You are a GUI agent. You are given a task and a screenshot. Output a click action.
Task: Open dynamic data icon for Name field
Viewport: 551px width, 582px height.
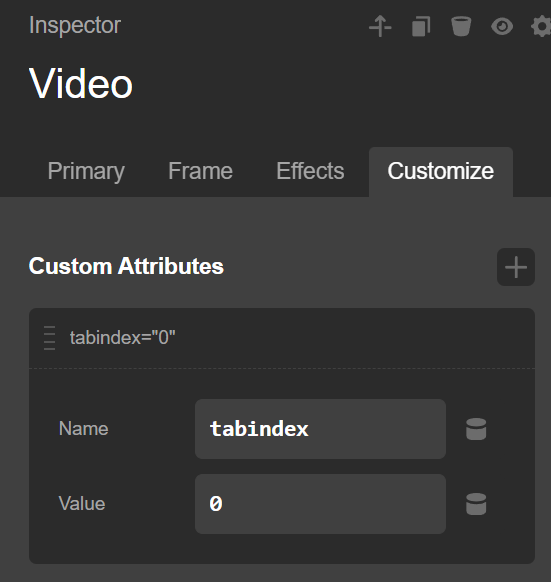476,429
